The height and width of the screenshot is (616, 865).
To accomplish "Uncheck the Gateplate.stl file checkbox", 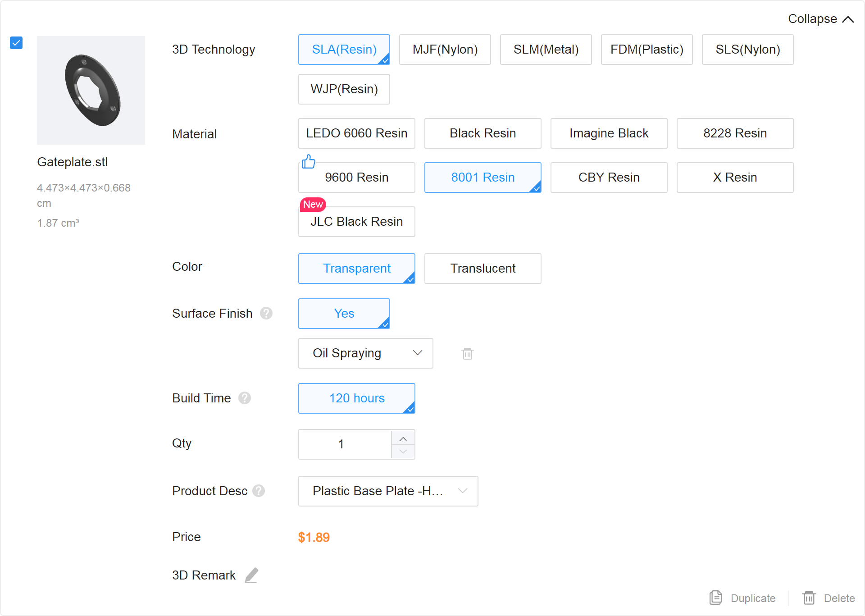I will point(16,43).
